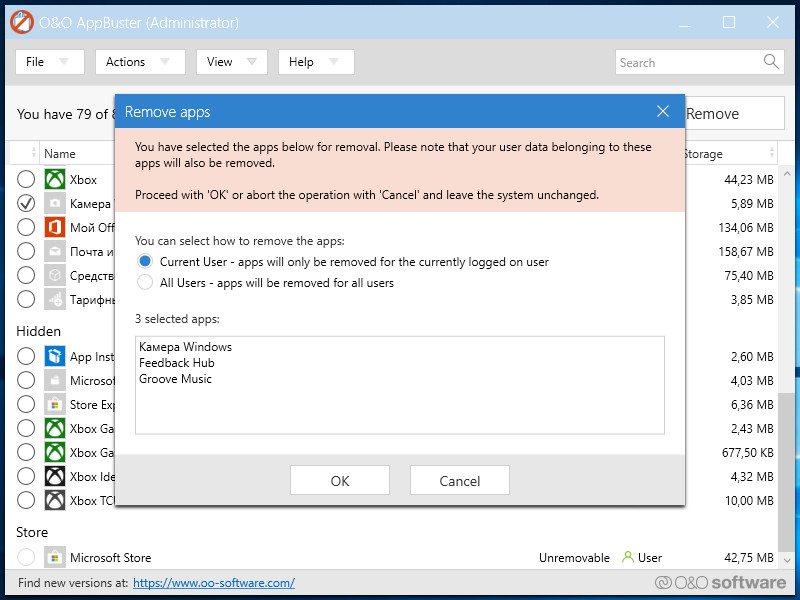Select Камера Windows in selected apps list
800x600 pixels.
tap(185, 347)
